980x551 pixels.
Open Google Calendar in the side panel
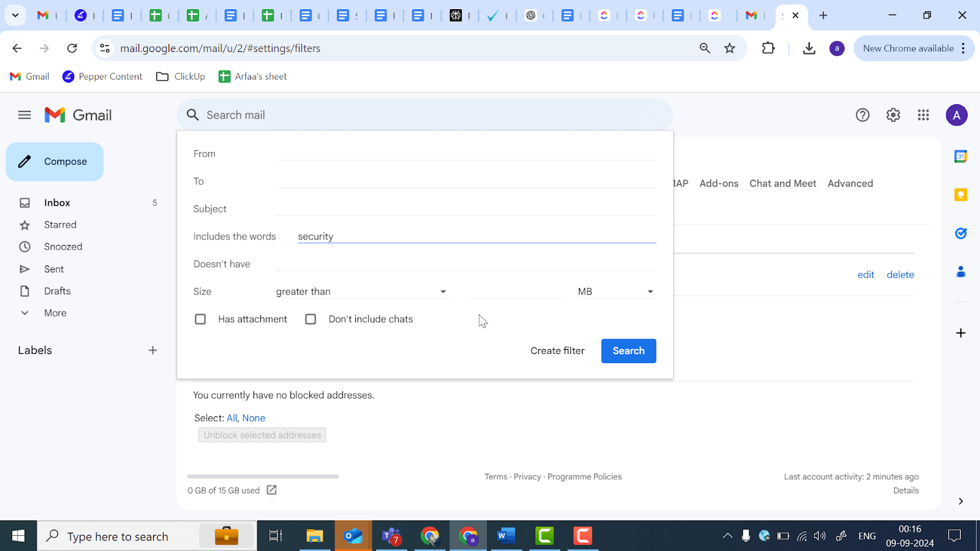(960, 156)
